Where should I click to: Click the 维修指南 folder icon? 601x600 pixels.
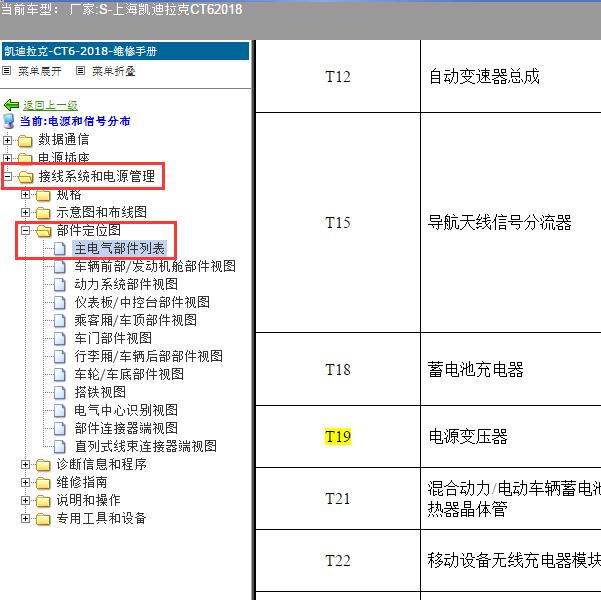[x=43, y=483]
